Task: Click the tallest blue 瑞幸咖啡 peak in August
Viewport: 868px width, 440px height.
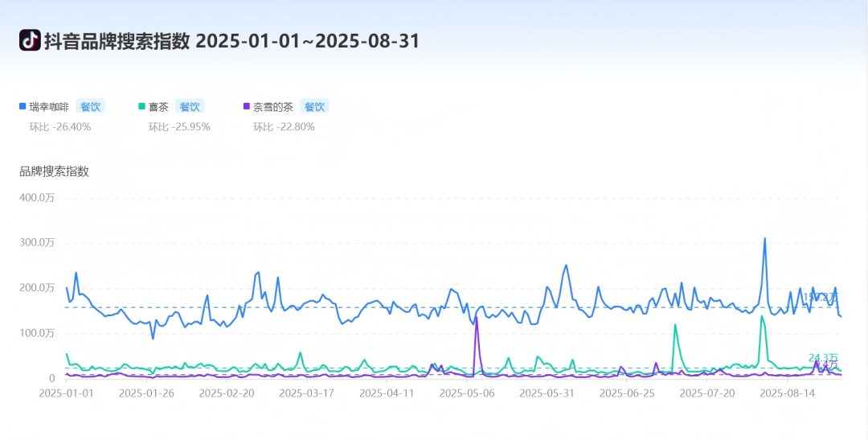Action: tap(765, 239)
